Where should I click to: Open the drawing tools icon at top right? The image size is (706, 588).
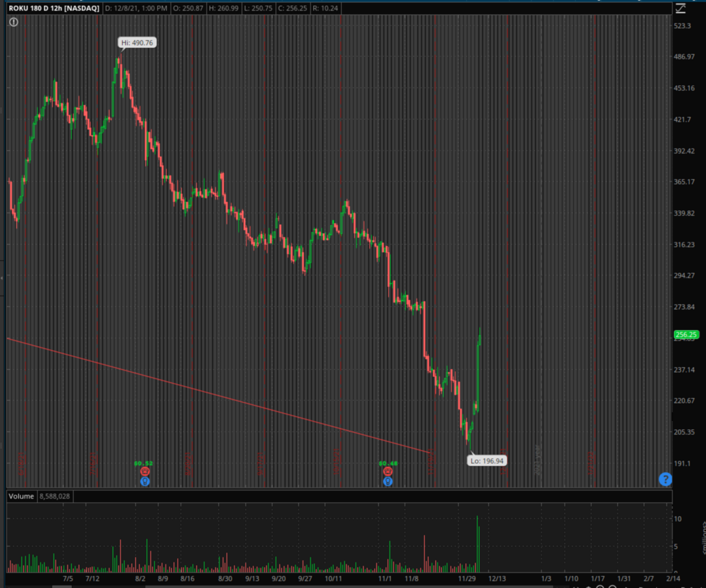(x=681, y=8)
